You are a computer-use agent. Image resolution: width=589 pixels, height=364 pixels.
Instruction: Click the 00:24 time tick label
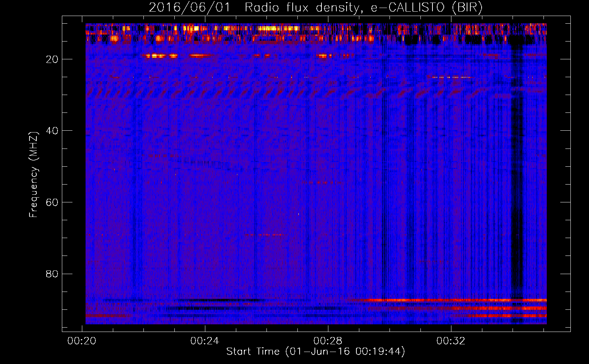205,341
